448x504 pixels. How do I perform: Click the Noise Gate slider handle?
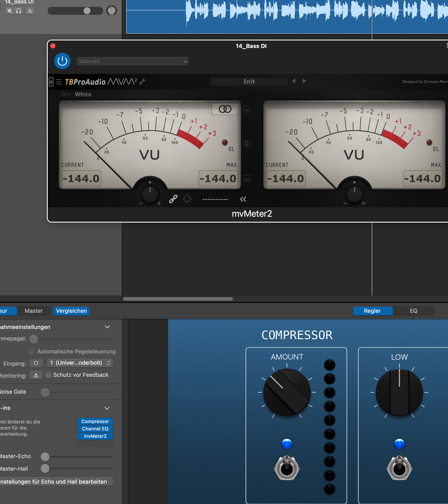[45, 392]
